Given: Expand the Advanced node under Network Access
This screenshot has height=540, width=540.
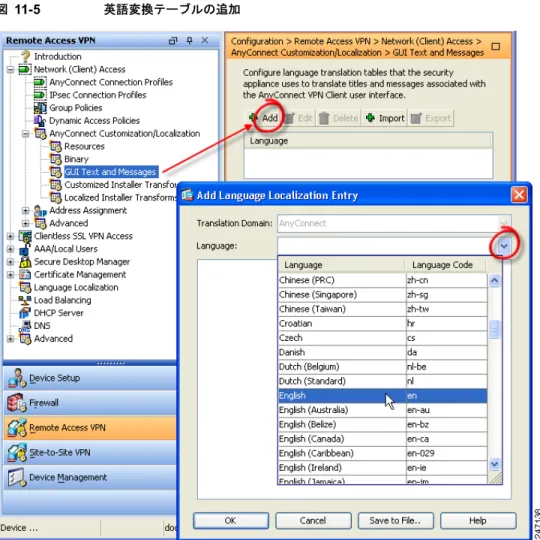Looking at the screenshot, I should pyautogui.click(x=25, y=223).
